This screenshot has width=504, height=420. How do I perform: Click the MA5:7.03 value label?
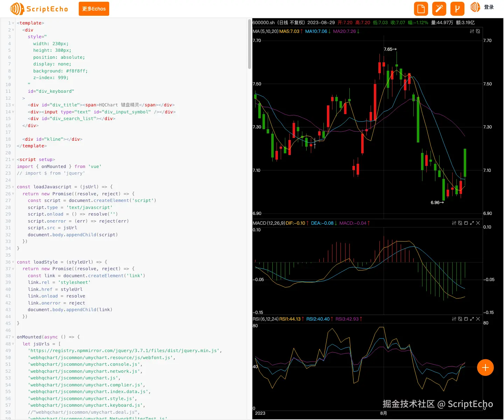(x=289, y=31)
